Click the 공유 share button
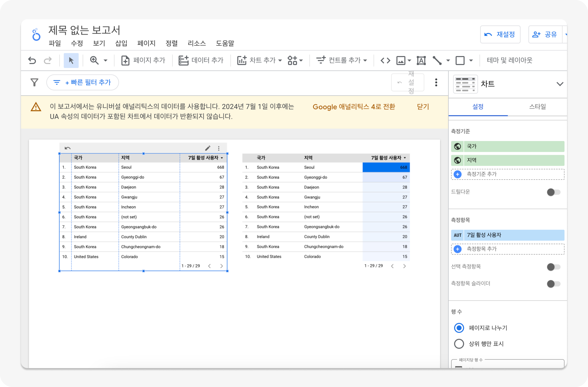This screenshot has width=588, height=387. pos(545,34)
